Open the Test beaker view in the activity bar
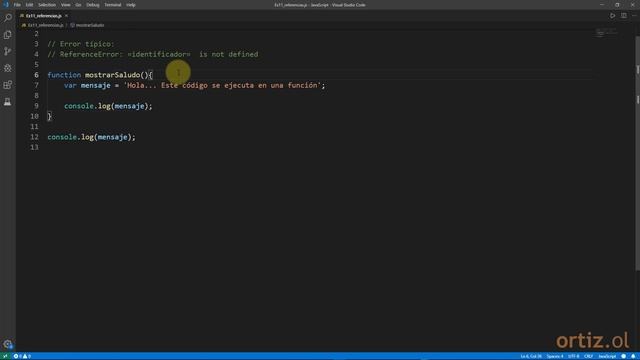This screenshot has height=360, width=640. click(8, 102)
